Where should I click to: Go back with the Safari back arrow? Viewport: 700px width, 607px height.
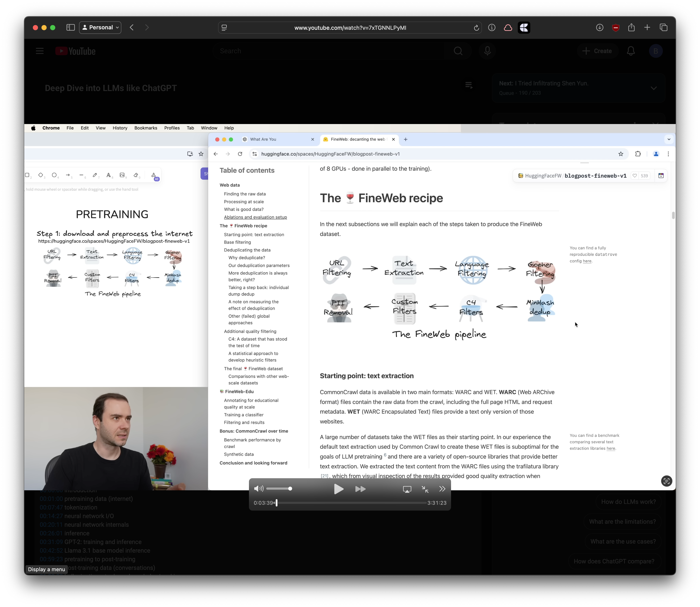coord(132,27)
